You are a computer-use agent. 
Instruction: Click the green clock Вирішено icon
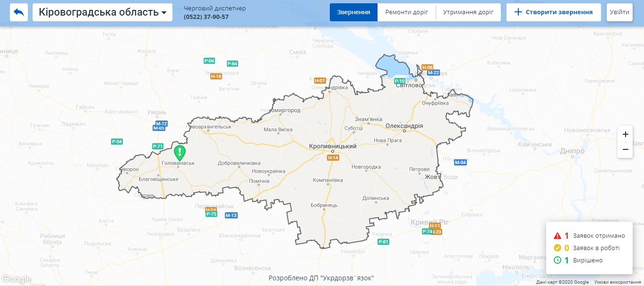[557, 260]
